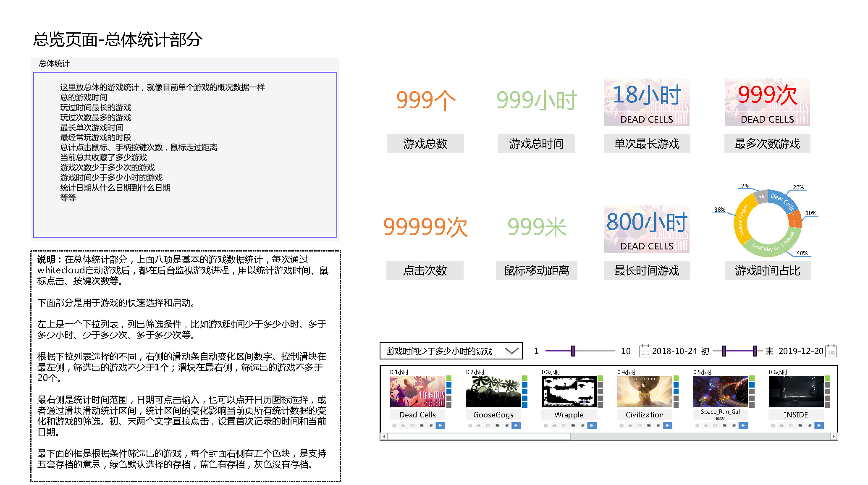Click the right scroll arrow of game list

(x=834, y=436)
